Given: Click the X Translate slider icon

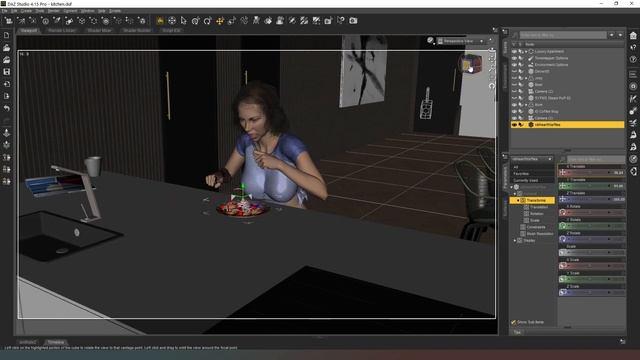Looking at the screenshot, I should click(x=562, y=173).
